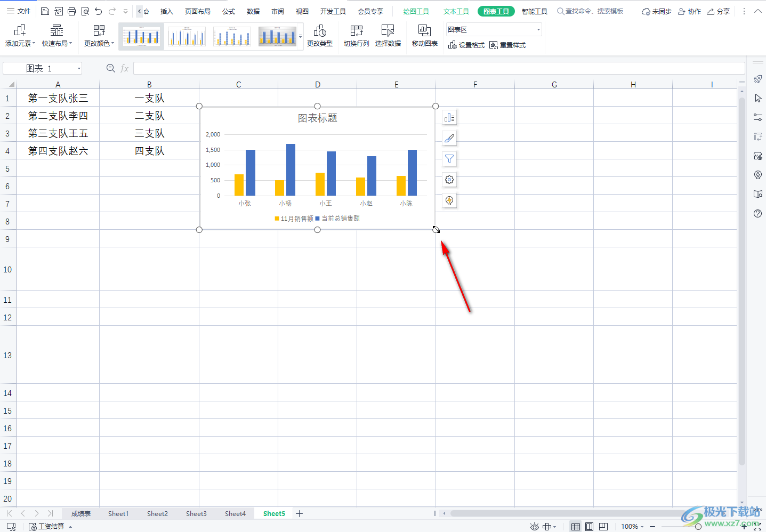Open the Sheet1 sheet tab
This screenshot has height=532, width=766.
118,514
